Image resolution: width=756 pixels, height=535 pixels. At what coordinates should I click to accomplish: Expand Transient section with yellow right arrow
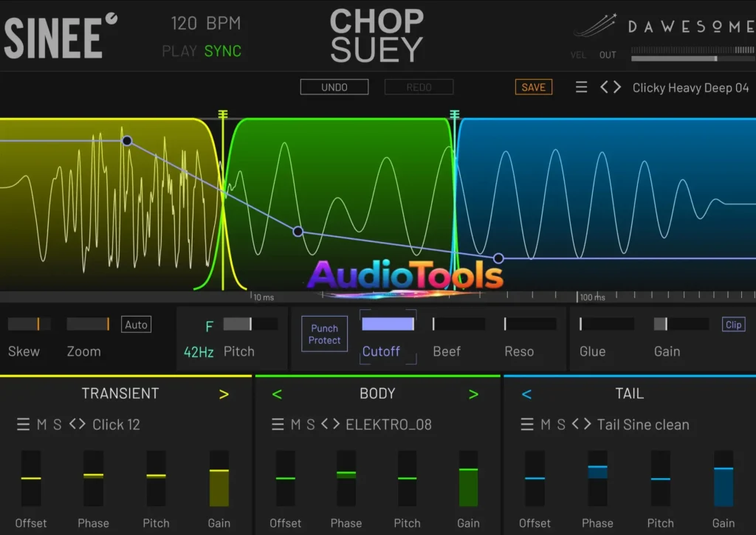tap(224, 394)
